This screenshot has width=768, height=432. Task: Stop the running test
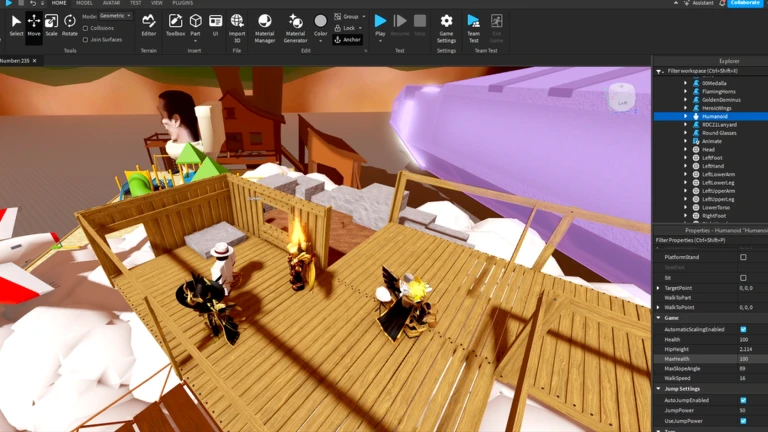[x=420, y=25]
